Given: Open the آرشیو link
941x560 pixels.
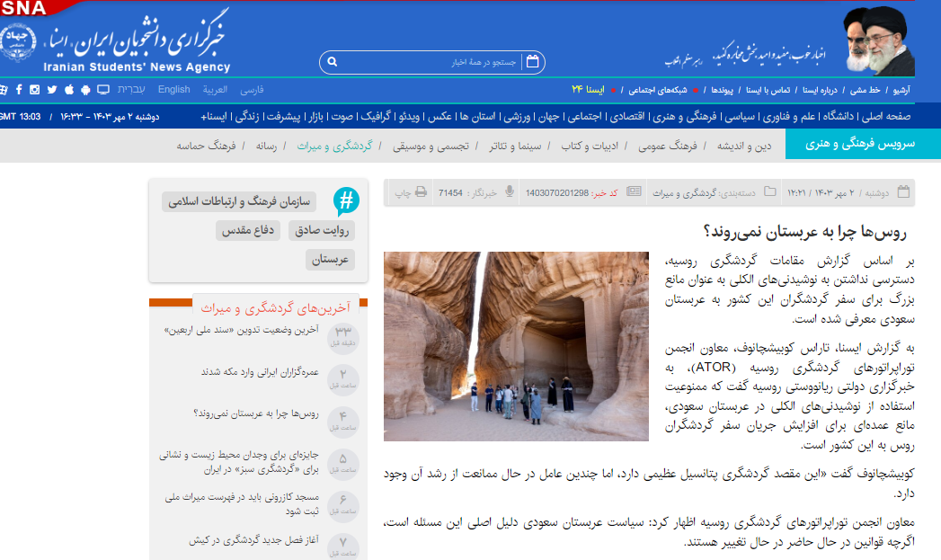Looking at the screenshot, I should pos(901,90).
